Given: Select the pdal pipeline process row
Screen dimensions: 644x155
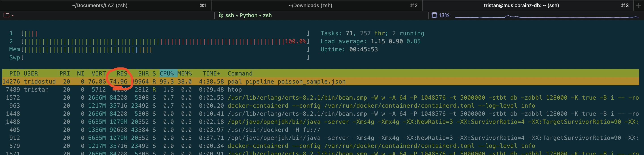Looking at the screenshot, I should coord(286,82).
